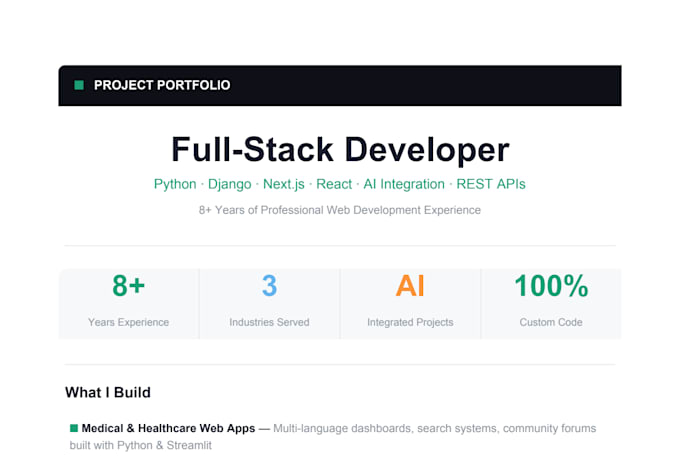Click the What I Build section heading
The height and width of the screenshot is (459, 680).
pyautogui.click(x=108, y=393)
